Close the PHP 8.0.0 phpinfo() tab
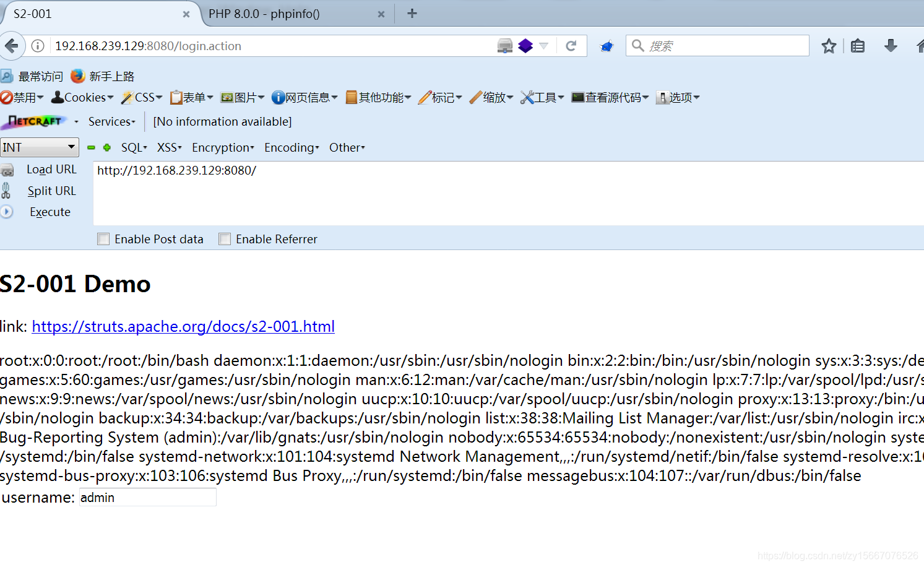924x567 pixels. [381, 14]
